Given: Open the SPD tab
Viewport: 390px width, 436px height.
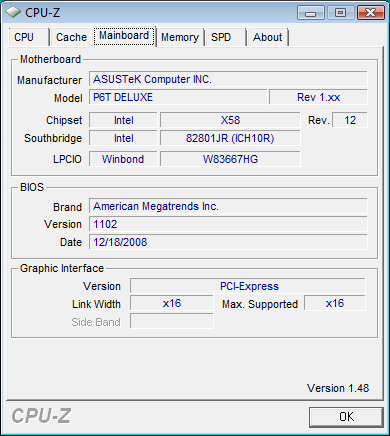Looking at the screenshot, I should [225, 37].
